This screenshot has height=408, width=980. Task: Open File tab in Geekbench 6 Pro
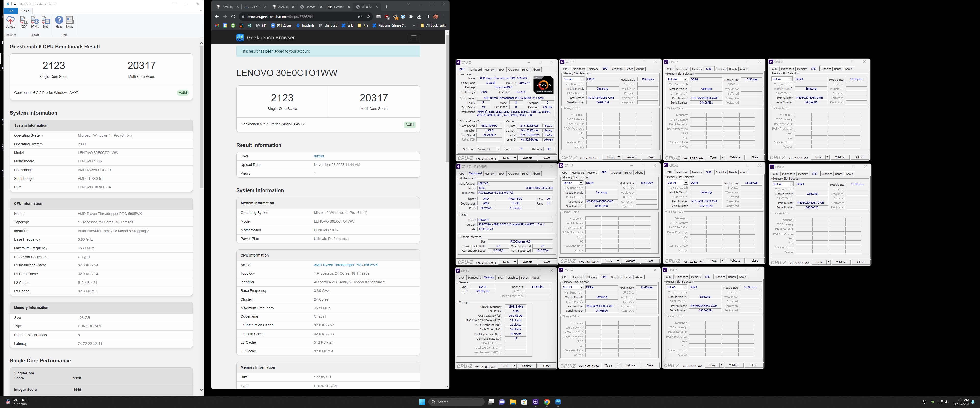(11, 11)
